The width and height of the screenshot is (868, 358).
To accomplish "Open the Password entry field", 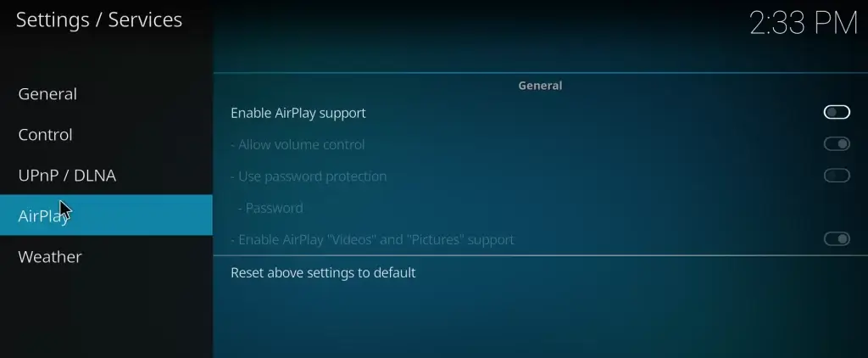I will click(x=540, y=208).
